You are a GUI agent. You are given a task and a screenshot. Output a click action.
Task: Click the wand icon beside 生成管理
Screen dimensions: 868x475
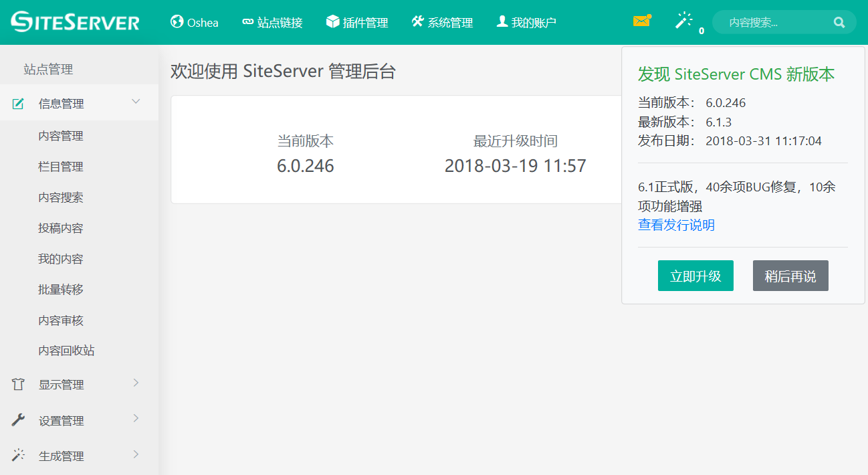18,456
